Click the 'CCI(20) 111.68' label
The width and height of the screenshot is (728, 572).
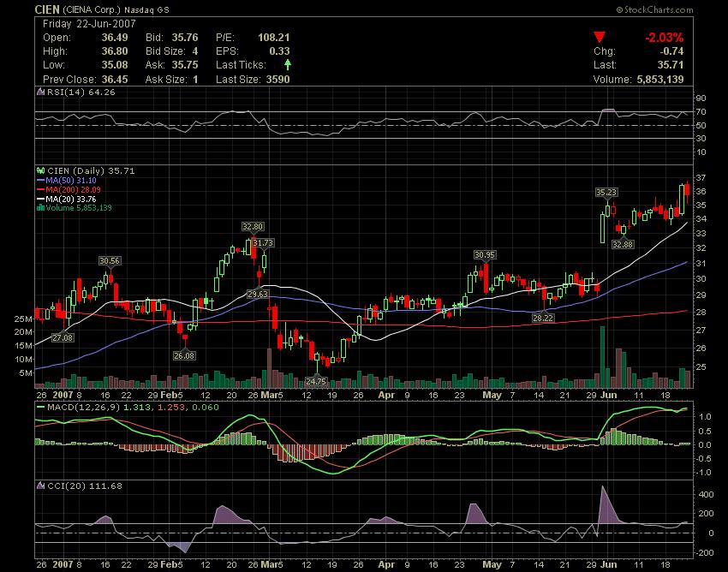coord(85,486)
